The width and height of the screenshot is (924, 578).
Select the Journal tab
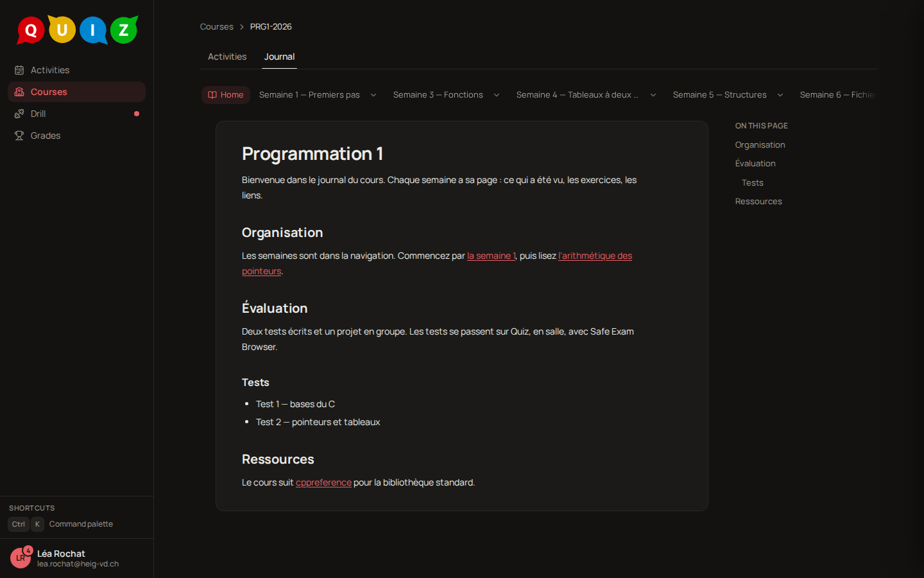point(279,57)
